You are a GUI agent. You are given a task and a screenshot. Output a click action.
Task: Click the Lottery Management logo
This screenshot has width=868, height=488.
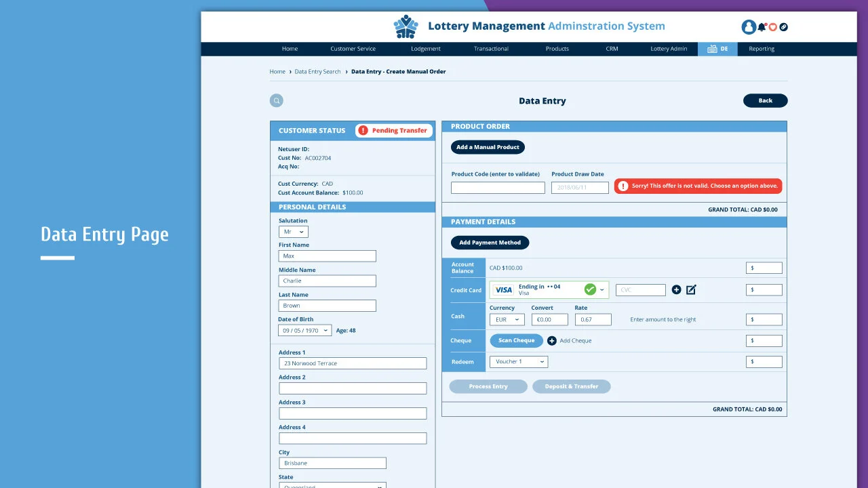click(406, 26)
